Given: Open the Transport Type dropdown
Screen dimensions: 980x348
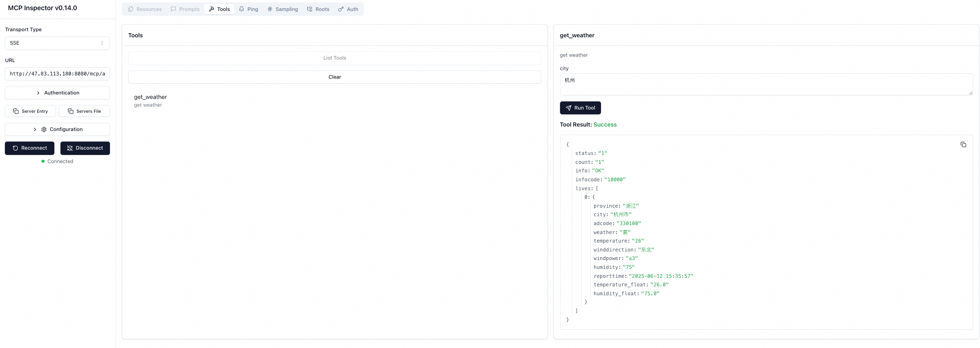Looking at the screenshot, I should 57,43.
